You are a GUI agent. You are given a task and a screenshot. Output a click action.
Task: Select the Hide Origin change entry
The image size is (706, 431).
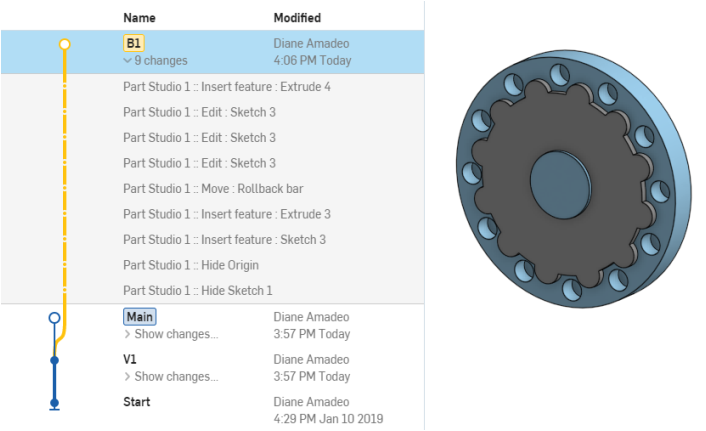tap(191, 265)
